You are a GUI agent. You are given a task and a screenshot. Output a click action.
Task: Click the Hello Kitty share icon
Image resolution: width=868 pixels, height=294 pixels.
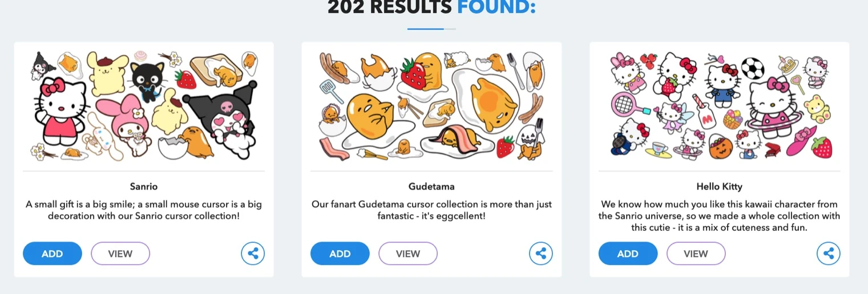(828, 254)
